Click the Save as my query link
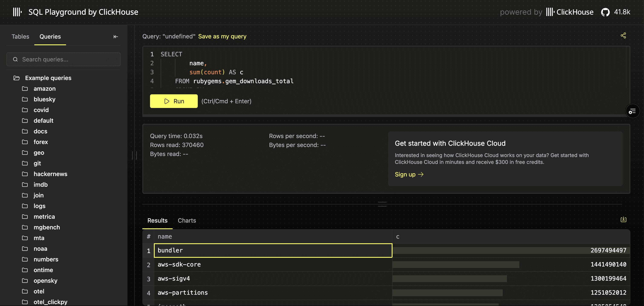 (222, 36)
